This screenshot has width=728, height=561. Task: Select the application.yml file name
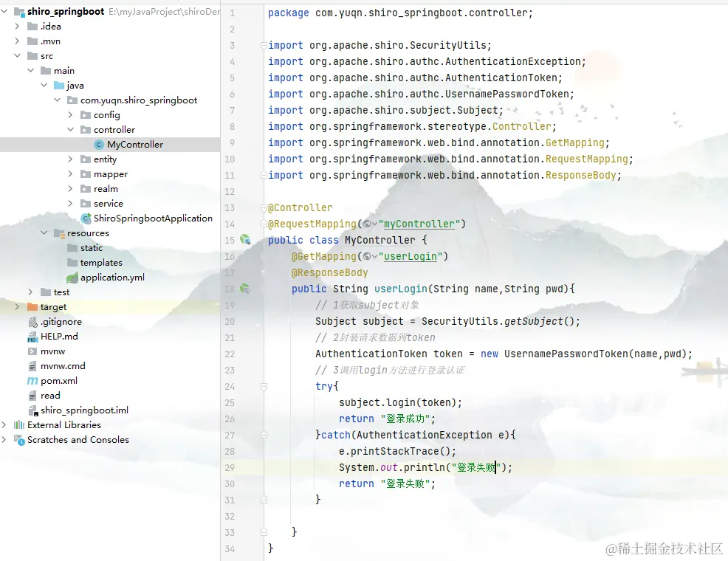coord(112,278)
